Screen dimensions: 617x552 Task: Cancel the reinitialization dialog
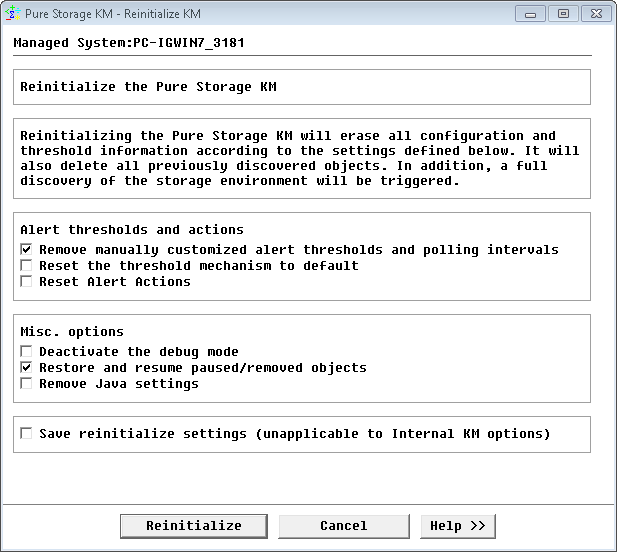[343, 526]
